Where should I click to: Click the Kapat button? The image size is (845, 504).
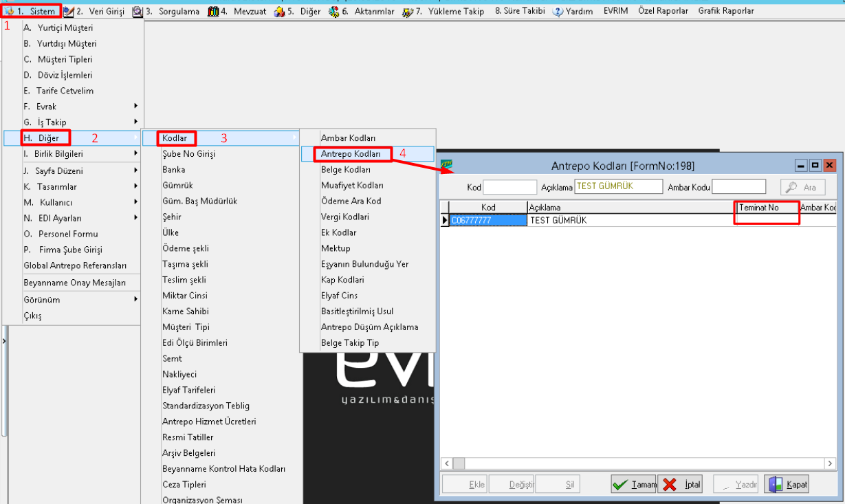pos(787,484)
